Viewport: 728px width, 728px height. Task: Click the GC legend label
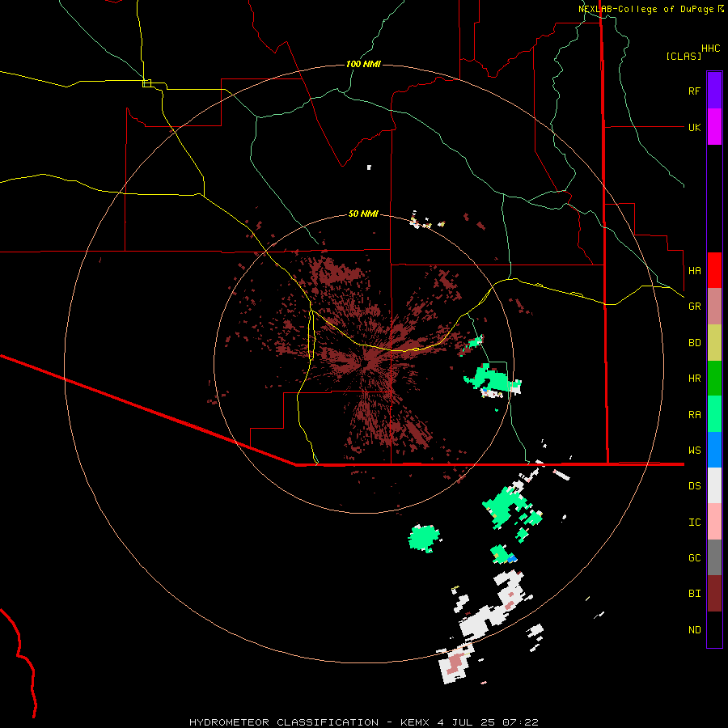694,558
